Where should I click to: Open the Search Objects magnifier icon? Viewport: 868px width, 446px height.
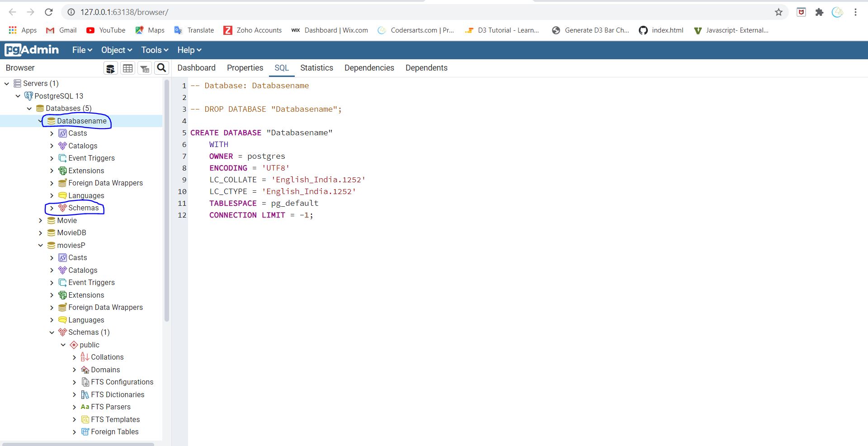[161, 68]
